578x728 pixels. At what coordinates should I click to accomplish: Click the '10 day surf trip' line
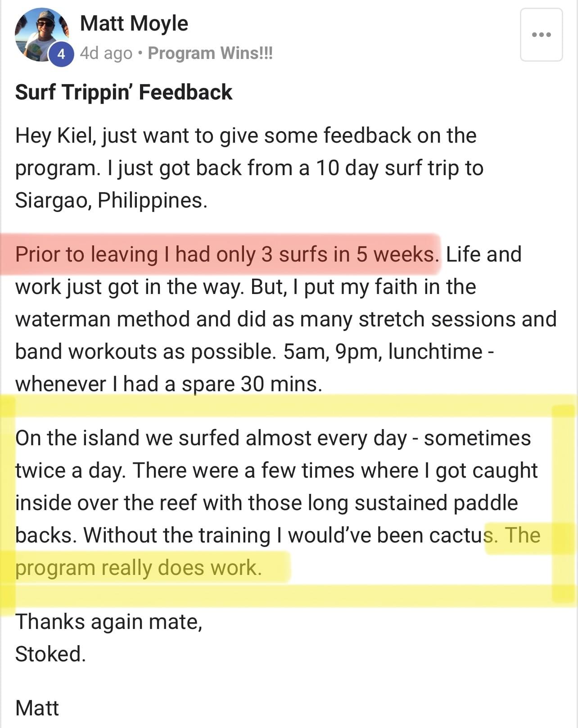click(249, 168)
